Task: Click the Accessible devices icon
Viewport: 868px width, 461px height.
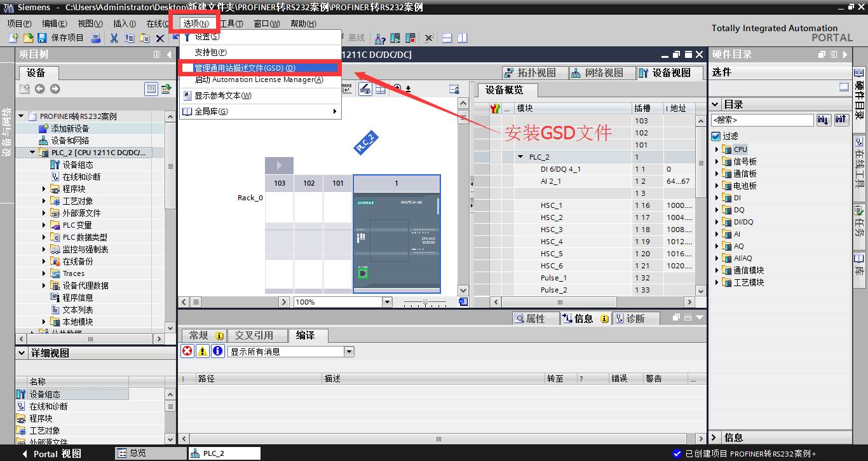Action: [380, 38]
